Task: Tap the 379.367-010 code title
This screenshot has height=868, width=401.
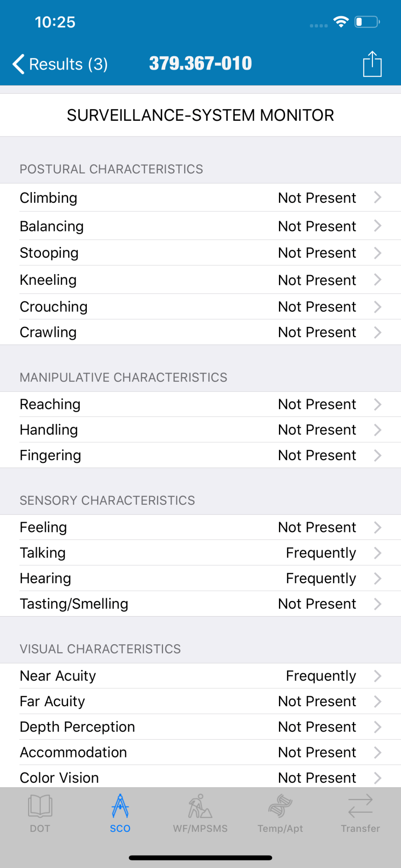Action: coord(200,63)
